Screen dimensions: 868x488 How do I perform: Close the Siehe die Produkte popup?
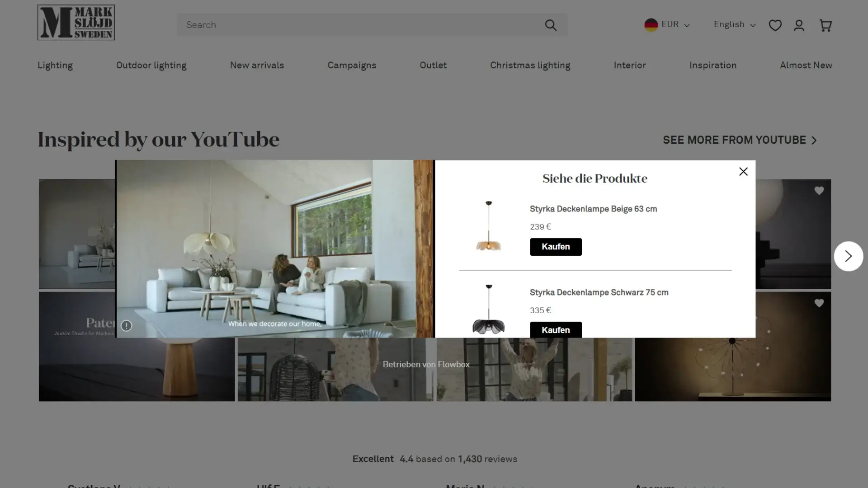point(743,171)
